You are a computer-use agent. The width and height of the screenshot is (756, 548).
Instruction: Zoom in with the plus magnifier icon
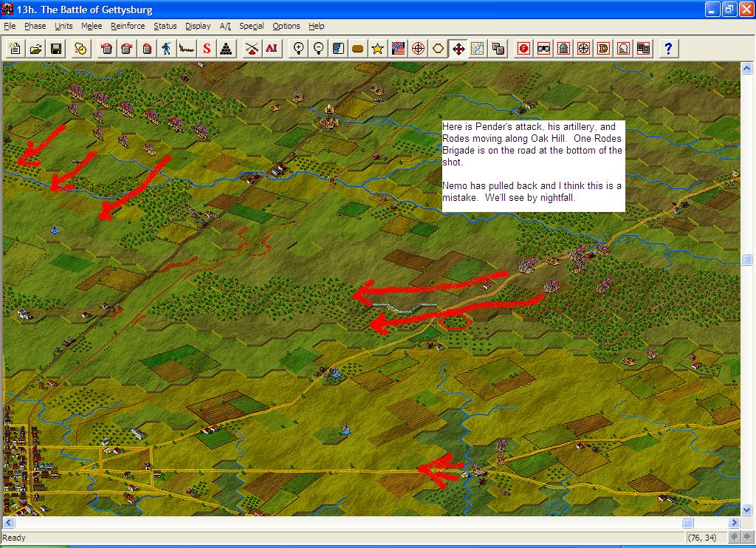click(298, 48)
